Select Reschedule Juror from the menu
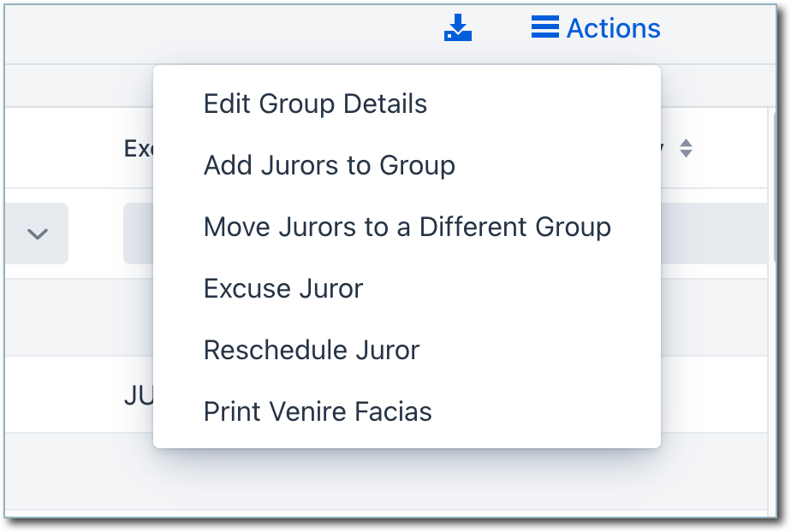791x532 pixels. 312,351
